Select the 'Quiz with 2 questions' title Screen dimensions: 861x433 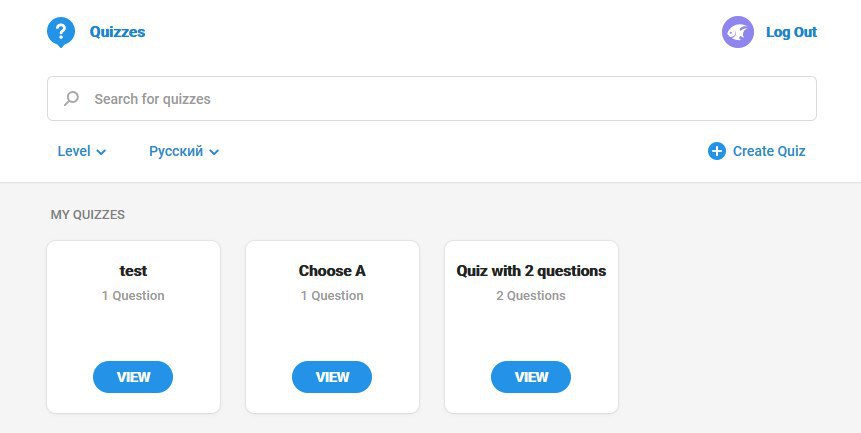click(531, 271)
